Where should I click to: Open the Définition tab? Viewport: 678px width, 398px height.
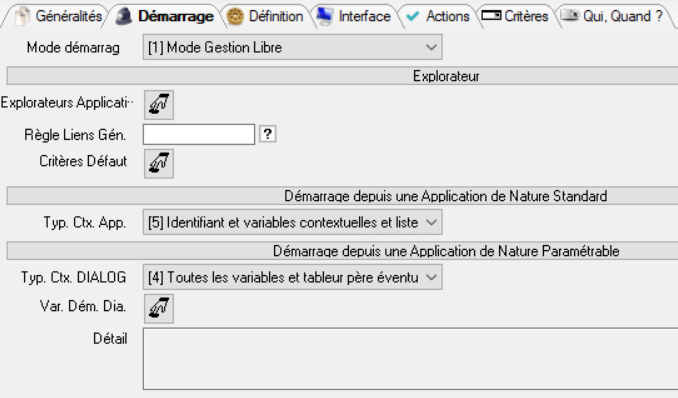point(267,16)
